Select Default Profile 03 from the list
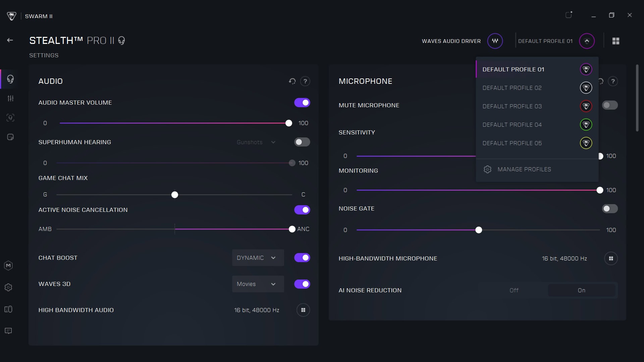The height and width of the screenshot is (362, 644). [x=537, y=106]
